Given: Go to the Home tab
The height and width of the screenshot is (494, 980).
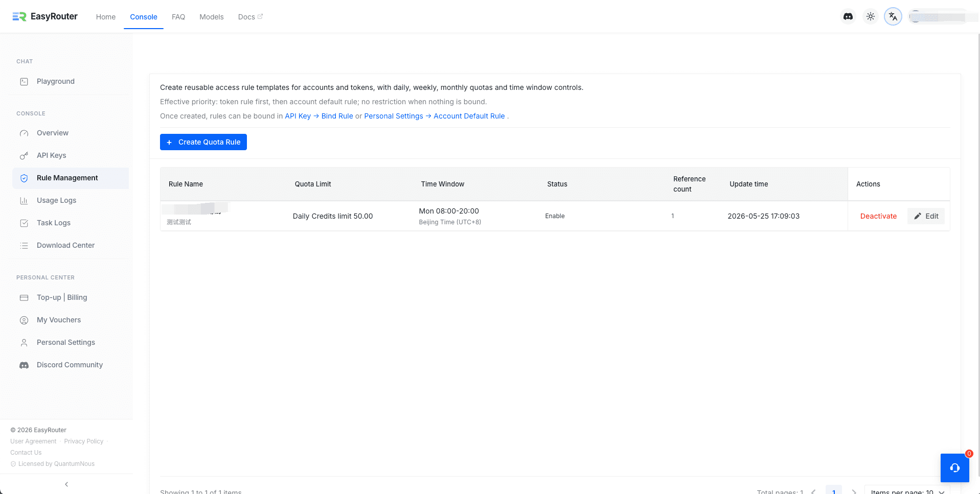Looking at the screenshot, I should (x=106, y=17).
